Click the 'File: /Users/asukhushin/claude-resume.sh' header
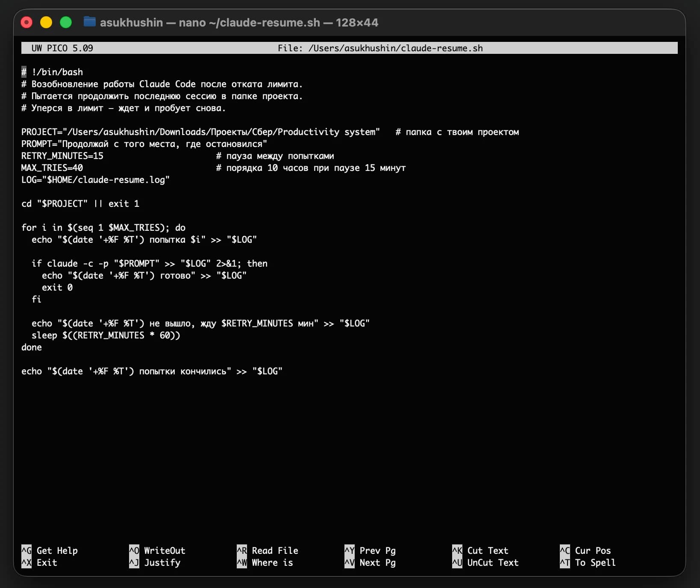 click(x=380, y=48)
